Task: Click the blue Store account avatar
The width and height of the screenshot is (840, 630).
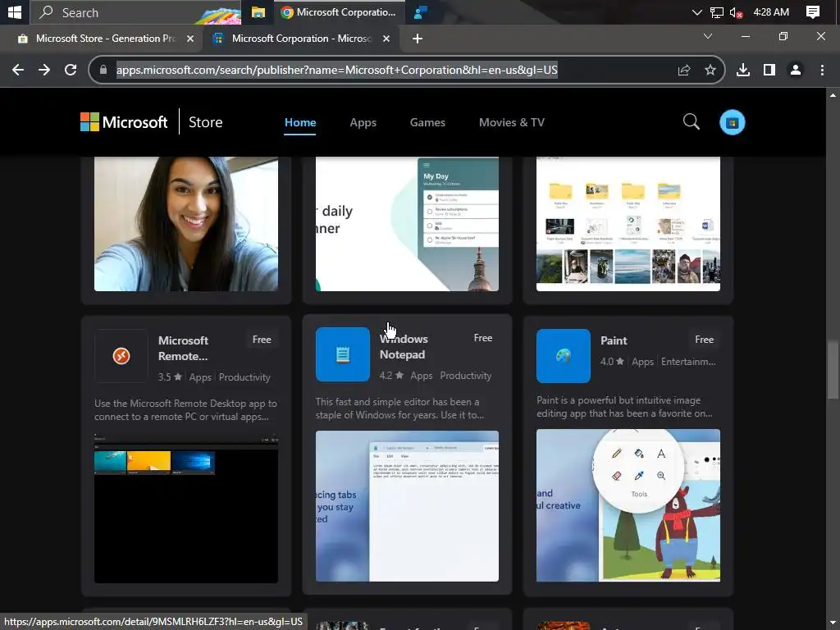Action: [733, 123]
